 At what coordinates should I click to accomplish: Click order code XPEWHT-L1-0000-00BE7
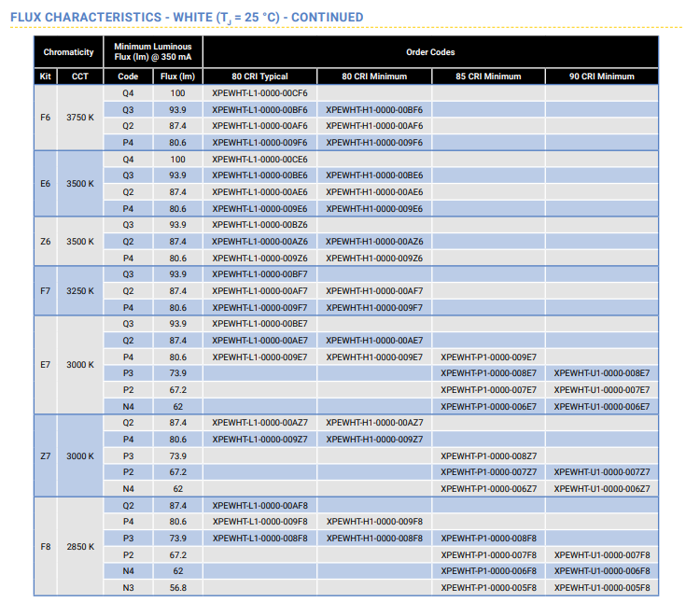259,324
